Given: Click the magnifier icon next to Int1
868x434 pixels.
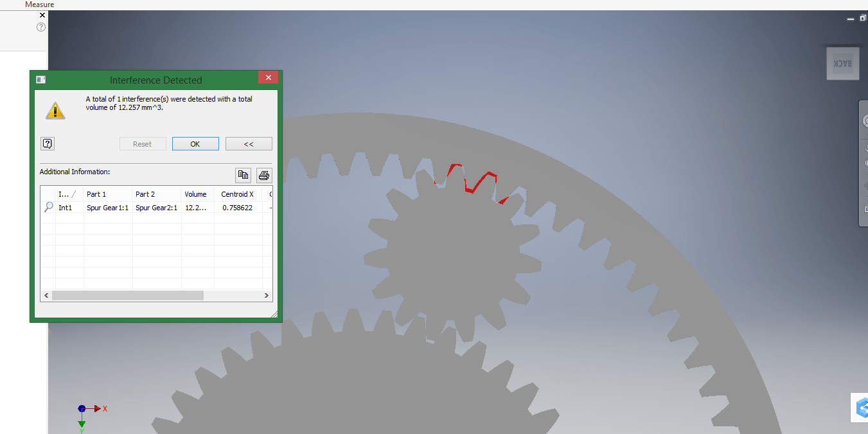Looking at the screenshot, I should [x=48, y=207].
